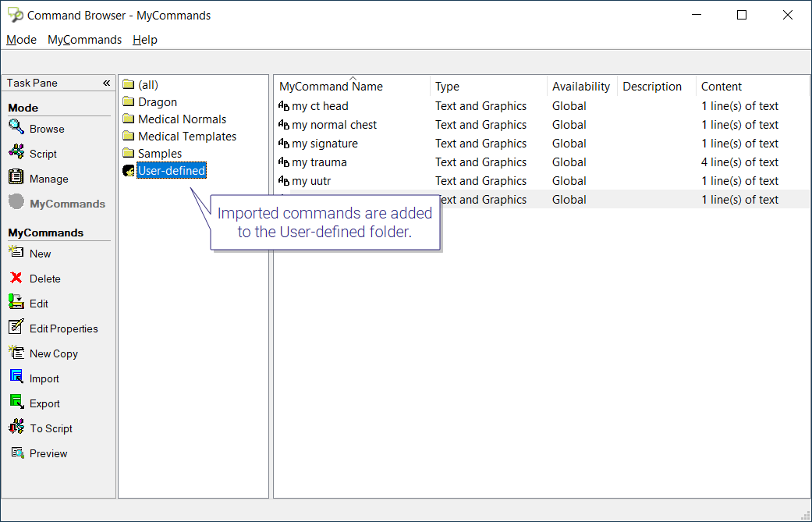Click the (all) folder icon
Screen dimensions: 812x522
click(129, 84)
